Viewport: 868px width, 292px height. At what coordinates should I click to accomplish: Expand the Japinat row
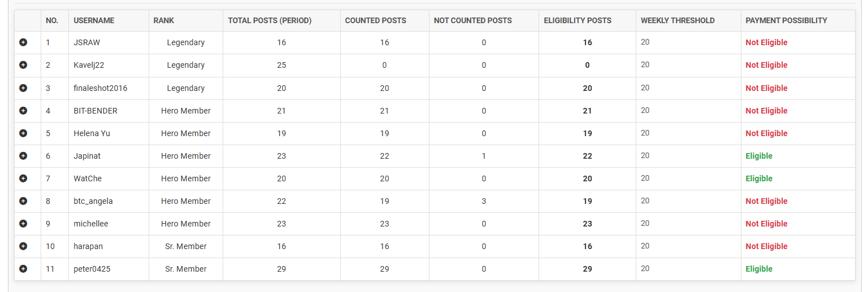[x=23, y=156]
